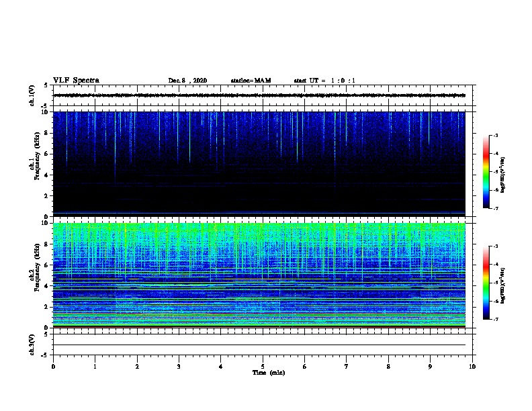Screen dimensions: 532x411
Task: Click time axis tick label "1"
Action: [95, 367]
